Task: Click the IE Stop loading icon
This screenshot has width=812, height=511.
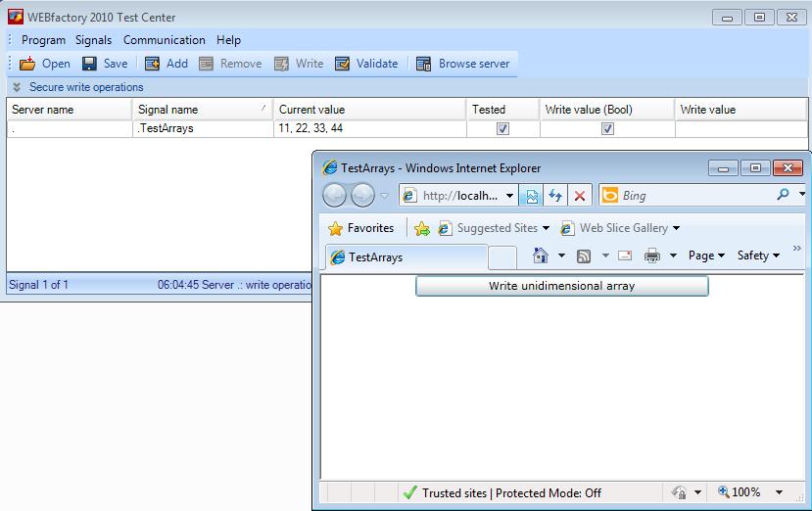Action: pyautogui.click(x=580, y=196)
